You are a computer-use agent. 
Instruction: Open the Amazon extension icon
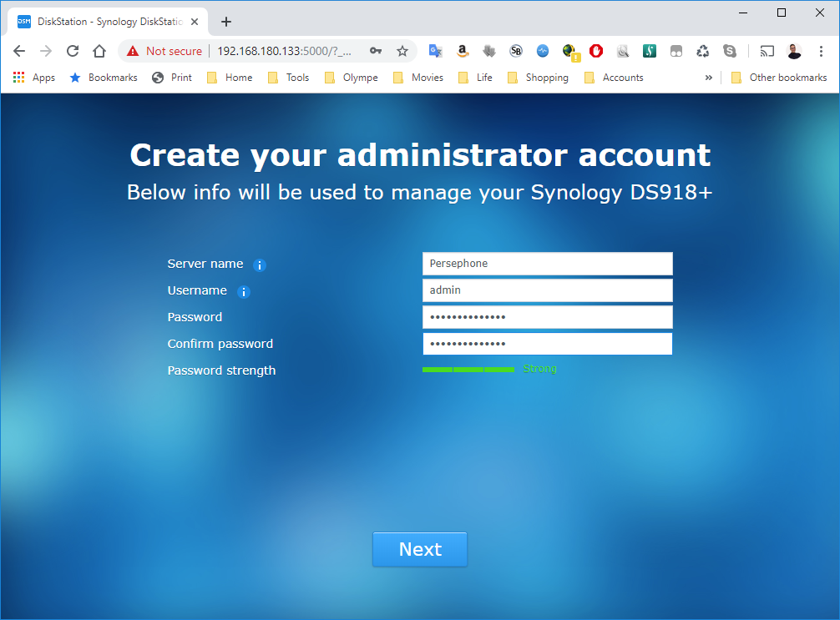point(463,51)
